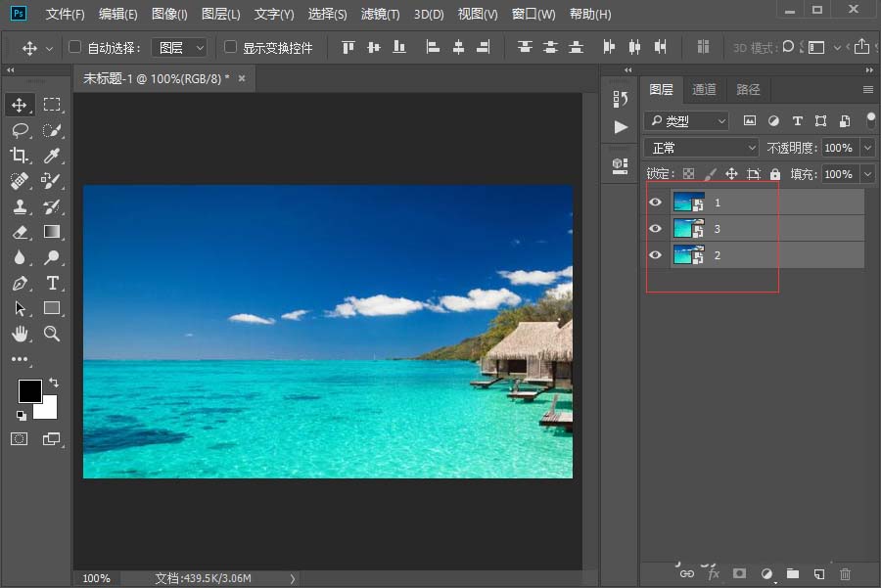This screenshot has width=881, height=588.
Task: Click the create new group folder icon
Action: pos(793,573)
